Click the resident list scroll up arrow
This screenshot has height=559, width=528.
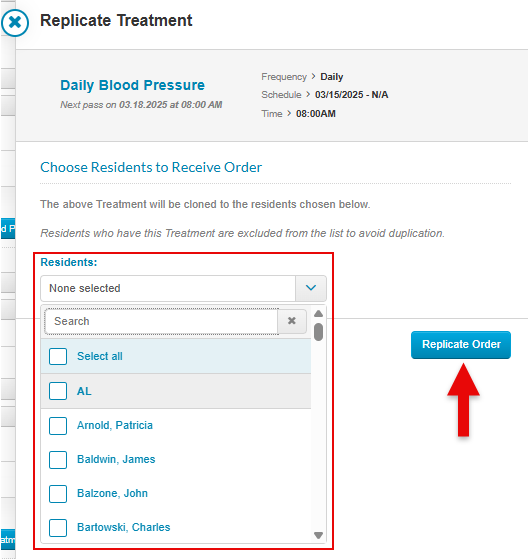click(318, 314)
